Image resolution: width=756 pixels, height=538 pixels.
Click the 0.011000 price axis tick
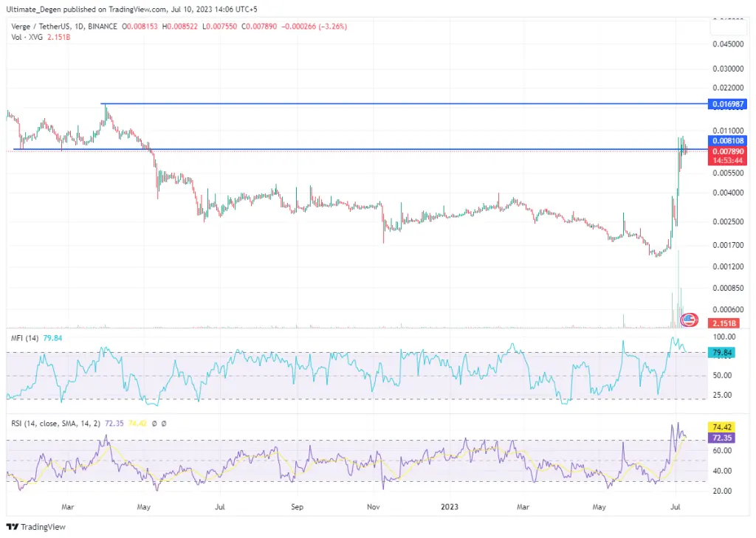point(728,131)
